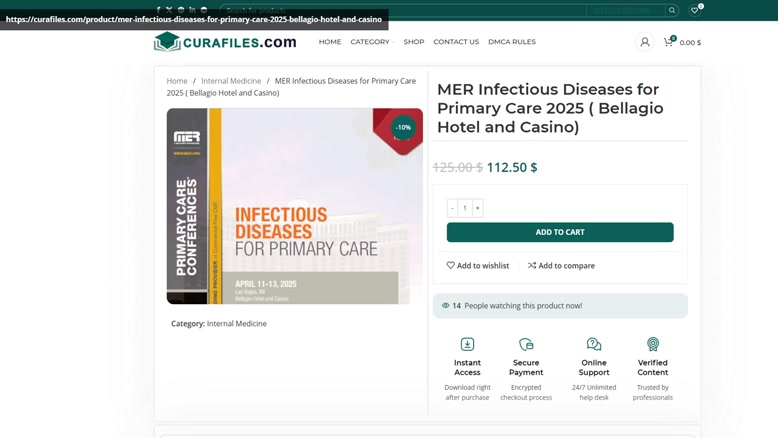
Task: Go to DMCA Rules page
Action: coord(512,42)
